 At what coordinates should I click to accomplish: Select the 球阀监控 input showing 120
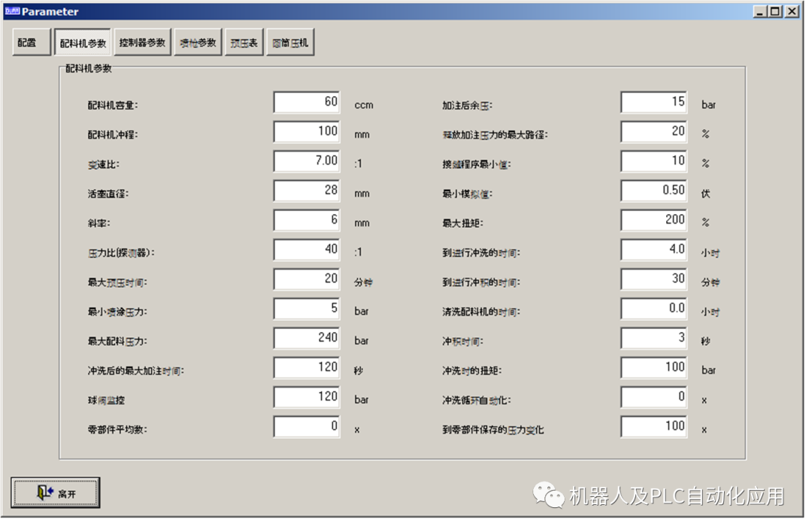point(306,397)
